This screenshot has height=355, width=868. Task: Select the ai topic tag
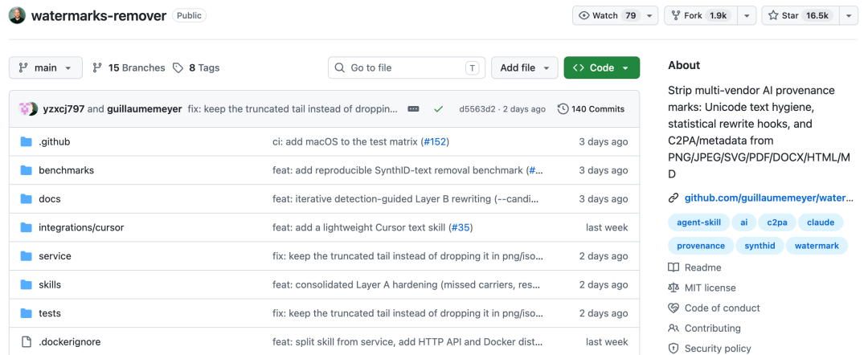pos(743,222)
